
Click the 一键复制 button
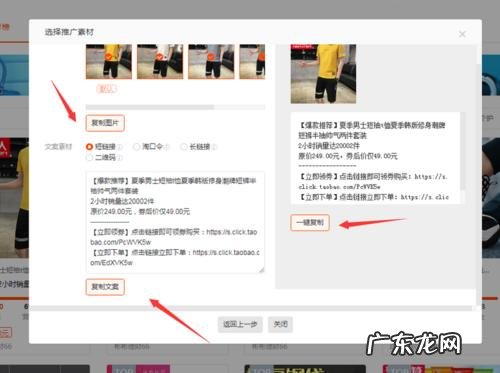pos(310,222)
